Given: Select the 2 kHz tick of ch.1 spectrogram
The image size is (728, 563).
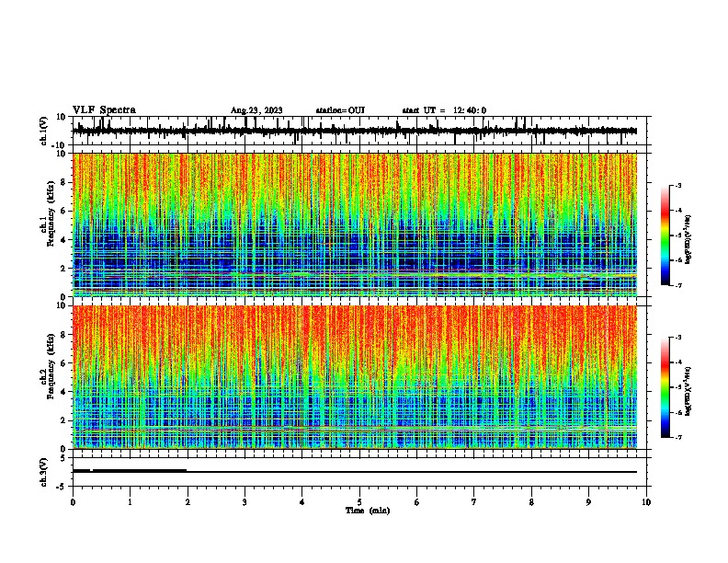Looking at the screenshot, I should [63, 269].
